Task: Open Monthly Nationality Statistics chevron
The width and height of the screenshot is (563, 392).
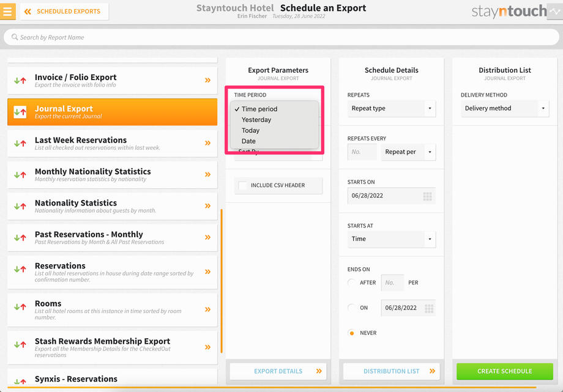Action: pos(207,174)
